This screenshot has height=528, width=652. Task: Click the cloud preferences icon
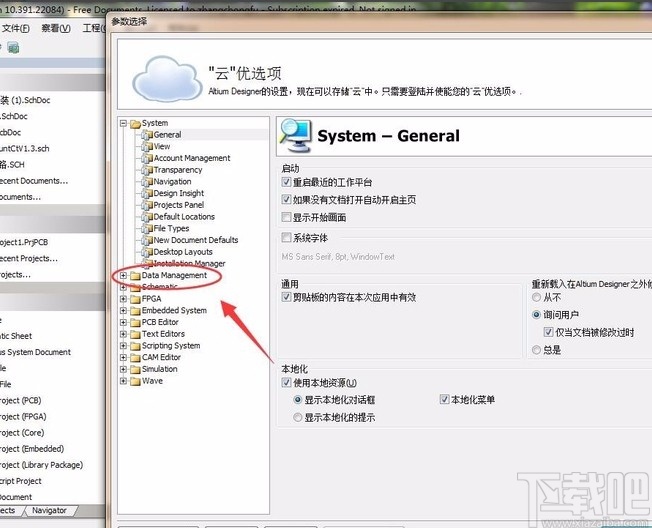point(167,79)
